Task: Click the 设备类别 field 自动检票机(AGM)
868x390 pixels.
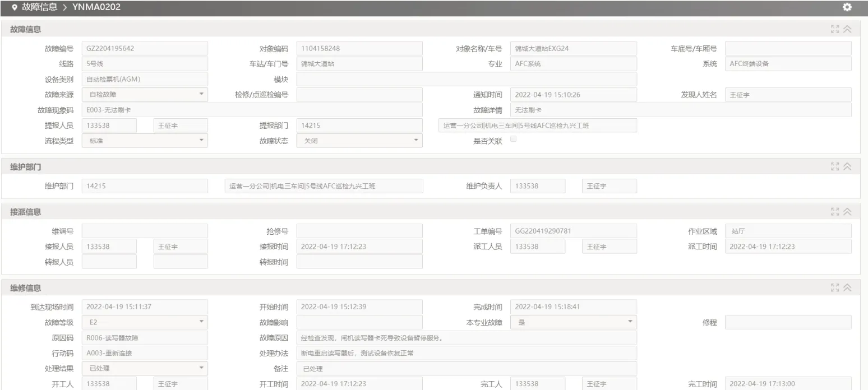Action: (x=145, y=79)
